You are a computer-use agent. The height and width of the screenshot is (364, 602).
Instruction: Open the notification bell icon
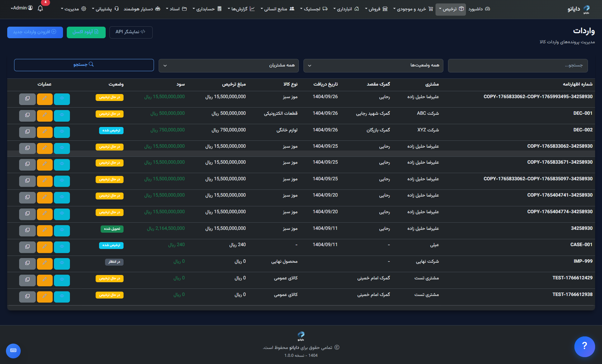tap(40, 8)
